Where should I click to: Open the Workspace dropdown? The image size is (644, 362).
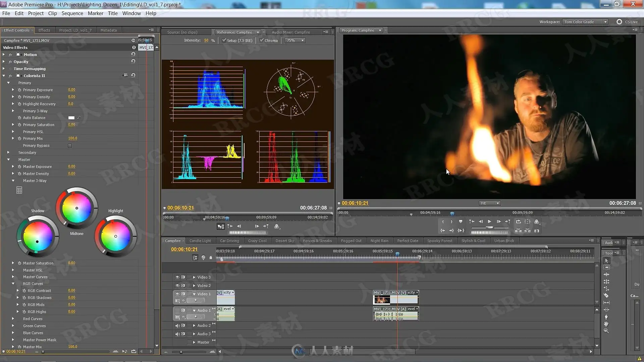coord(585,22)
